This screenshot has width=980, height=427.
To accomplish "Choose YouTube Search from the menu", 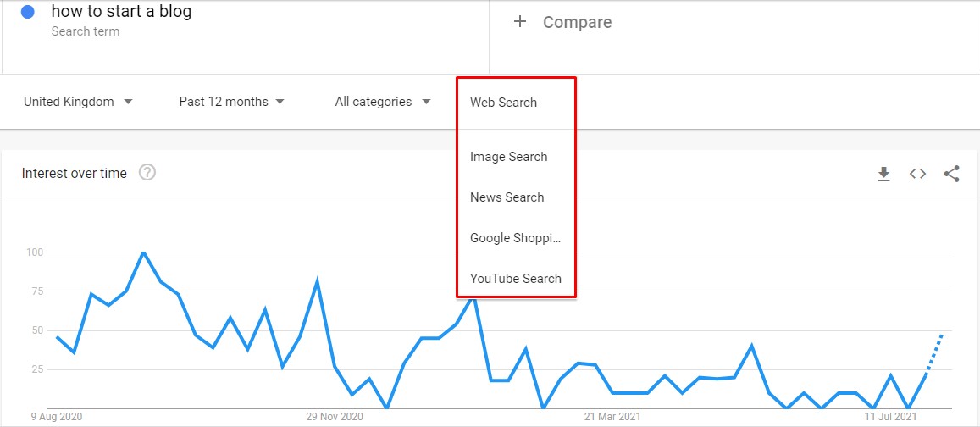I will click(516, 278).
